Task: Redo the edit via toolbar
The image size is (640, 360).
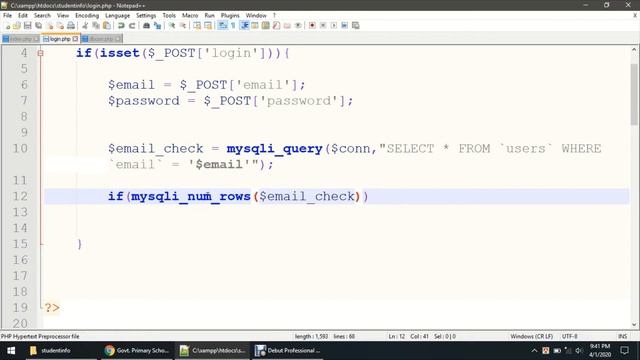Action: (x=132, y=25)
